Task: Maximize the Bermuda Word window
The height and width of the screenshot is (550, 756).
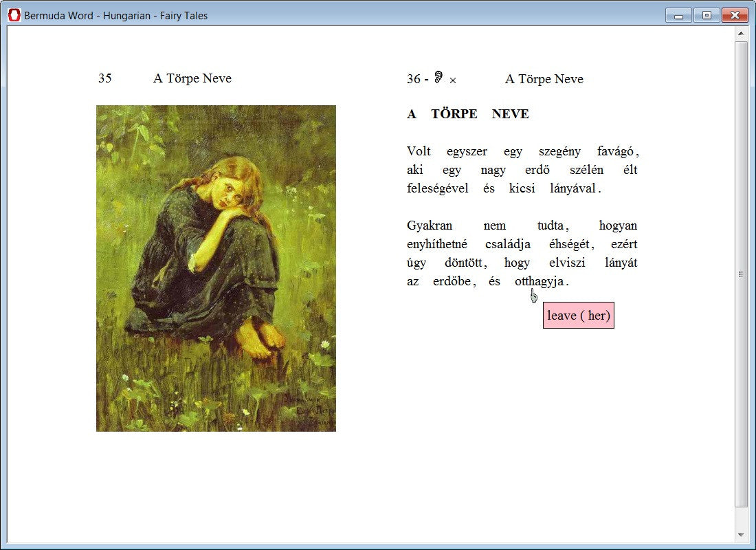Action: (x=707, y=15)
